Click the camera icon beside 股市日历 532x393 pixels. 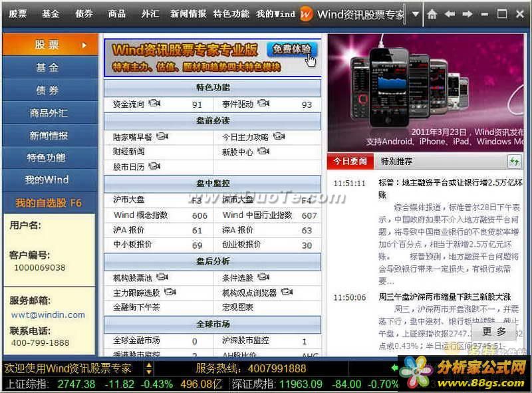point(154,166)
